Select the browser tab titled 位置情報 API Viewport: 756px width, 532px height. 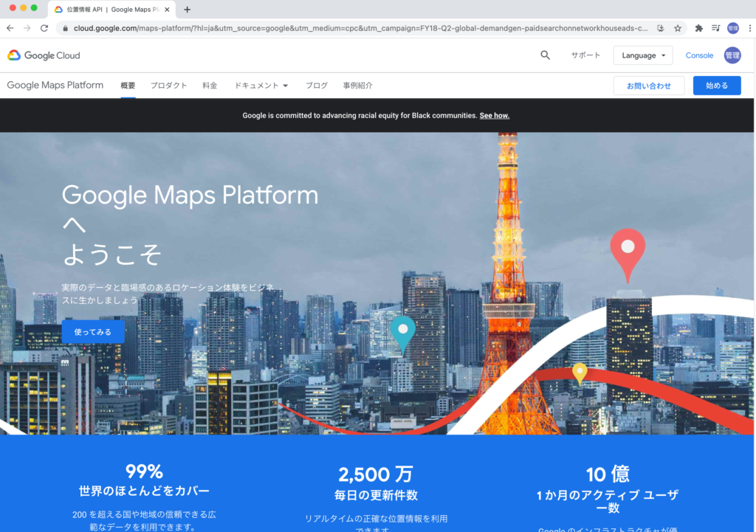click(112, 10)
